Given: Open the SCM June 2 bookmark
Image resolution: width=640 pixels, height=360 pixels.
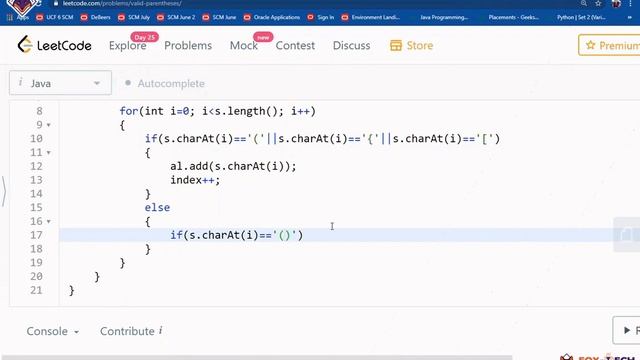Looking at the screenshot, I should point(176,18).
